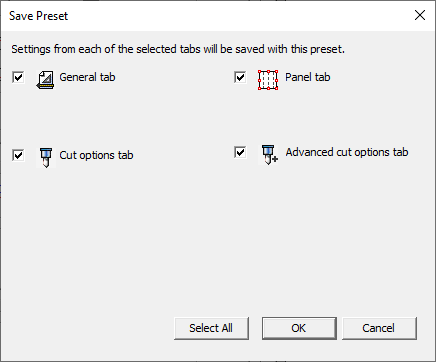Disable the Cut options tab checkbox
This screenshot has height=362, width=436.
18,155
